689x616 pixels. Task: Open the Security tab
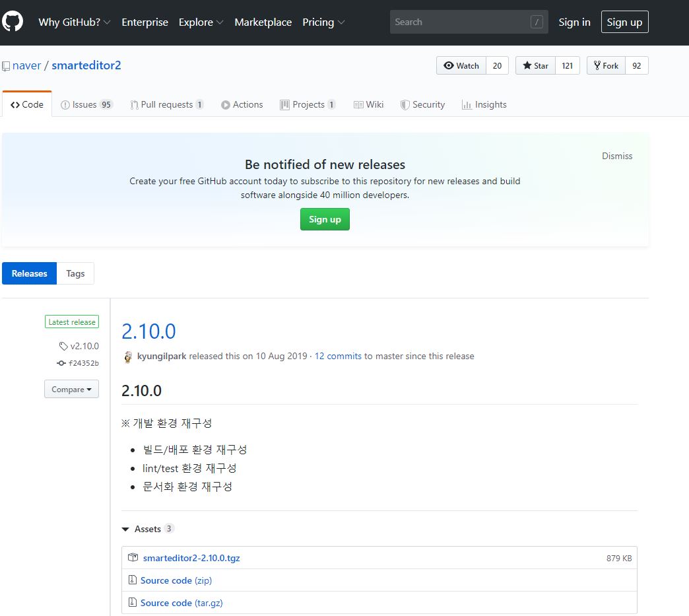423,104
